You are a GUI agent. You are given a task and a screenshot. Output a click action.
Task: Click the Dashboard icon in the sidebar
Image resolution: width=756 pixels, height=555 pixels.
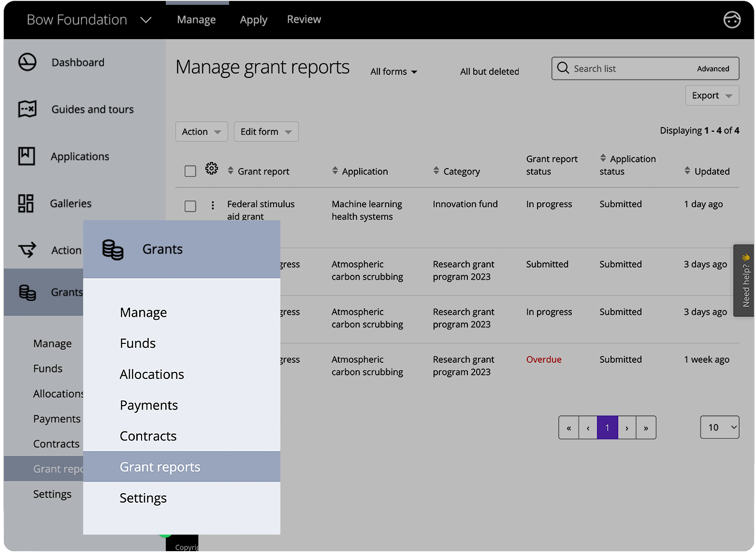[27, 62]
